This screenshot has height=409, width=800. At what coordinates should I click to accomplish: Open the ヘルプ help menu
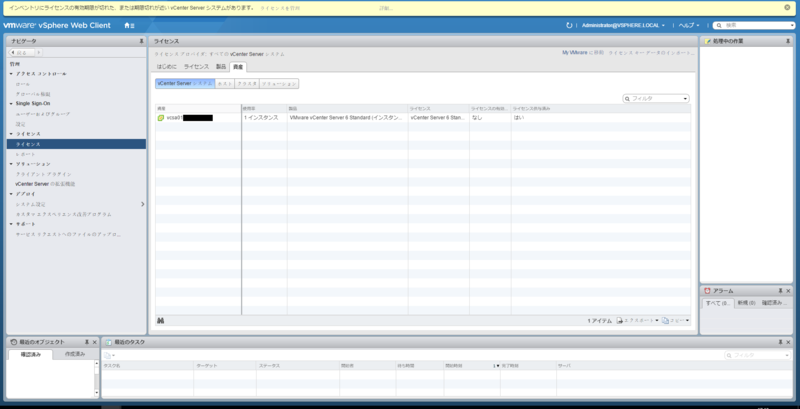[688, 25]
